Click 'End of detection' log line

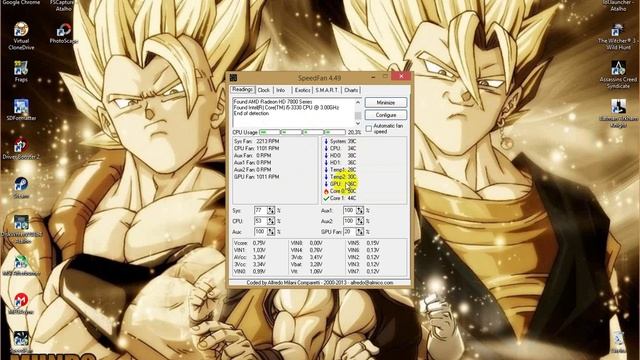click(x=251, y=113)
